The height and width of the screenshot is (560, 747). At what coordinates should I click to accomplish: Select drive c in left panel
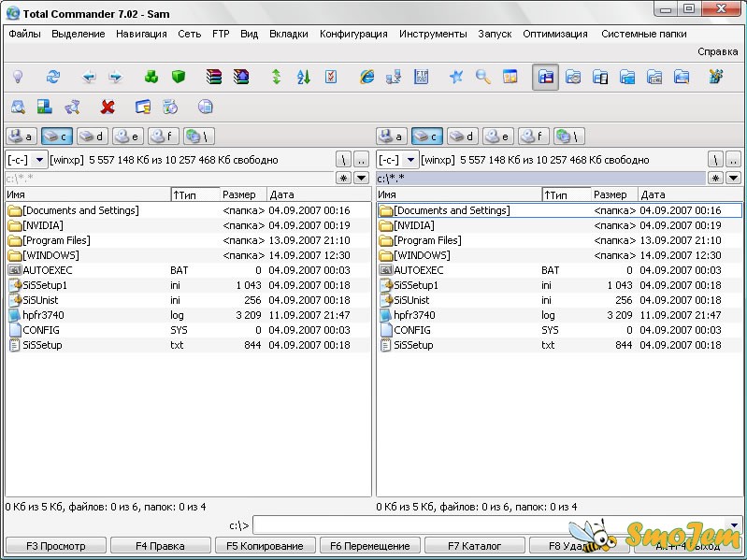pos(57,136)
